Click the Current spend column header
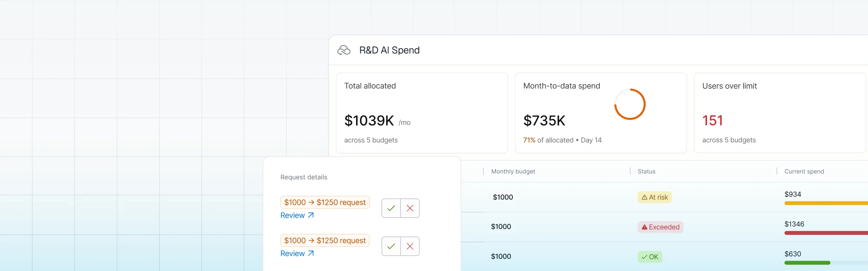Viewport: 868px width, 271px height. click(x=804, y=171)
